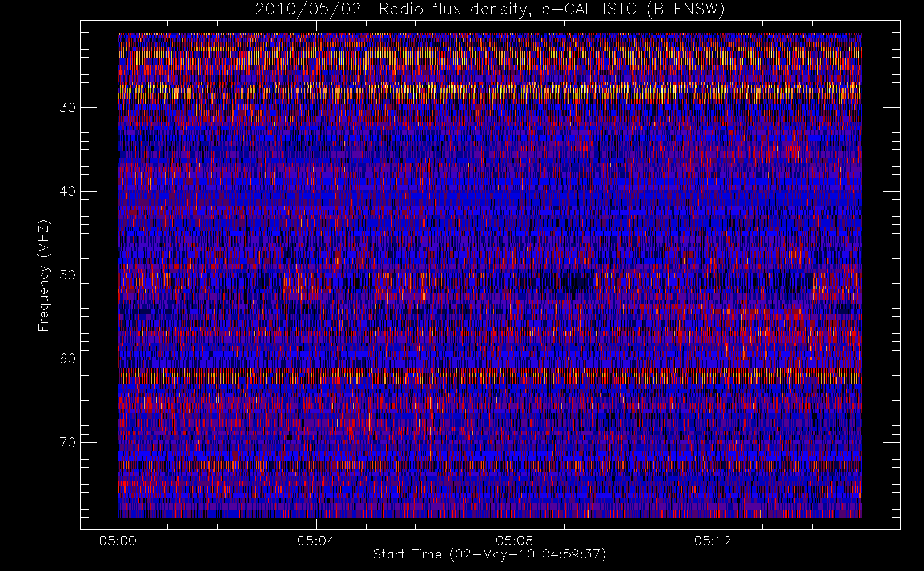Viewport: 924px width, 571px height.
Task: Click the 60 frequency tick label
Action: (x=67, y=359)
